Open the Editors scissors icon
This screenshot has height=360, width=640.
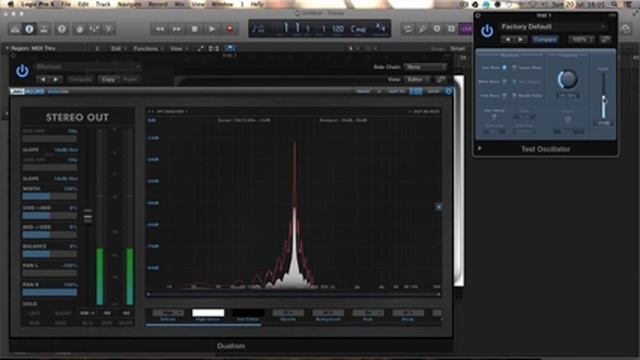[109, 29]
